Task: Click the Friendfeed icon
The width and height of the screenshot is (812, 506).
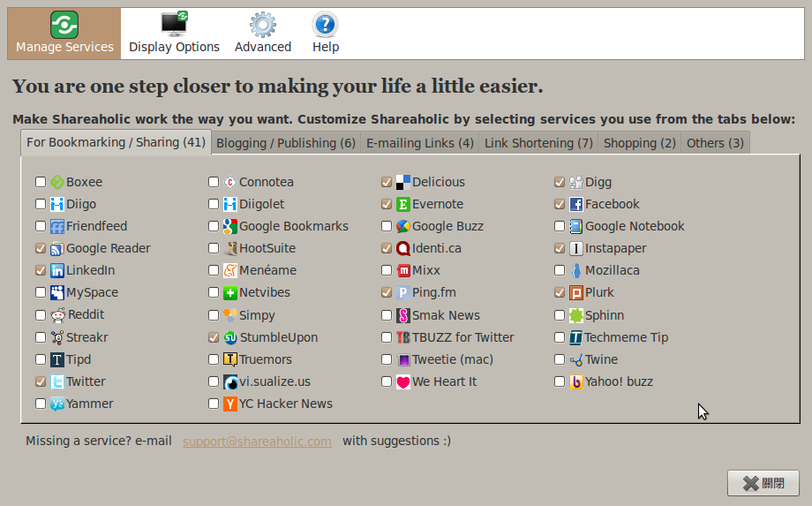Action: 57,226
